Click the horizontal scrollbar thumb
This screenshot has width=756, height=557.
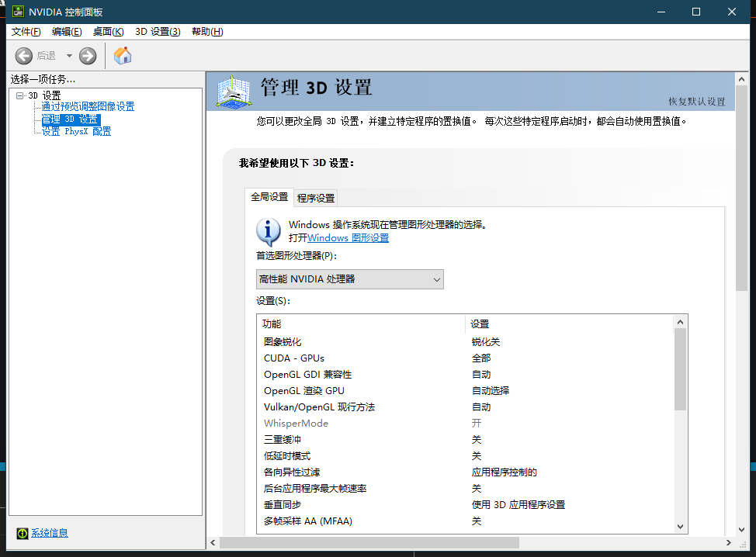369,542
